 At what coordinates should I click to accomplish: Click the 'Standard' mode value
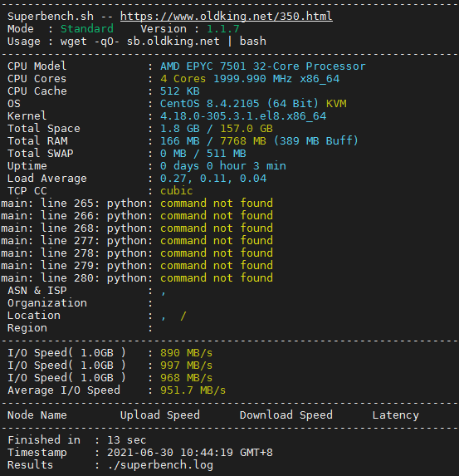(x=87, y=29)
